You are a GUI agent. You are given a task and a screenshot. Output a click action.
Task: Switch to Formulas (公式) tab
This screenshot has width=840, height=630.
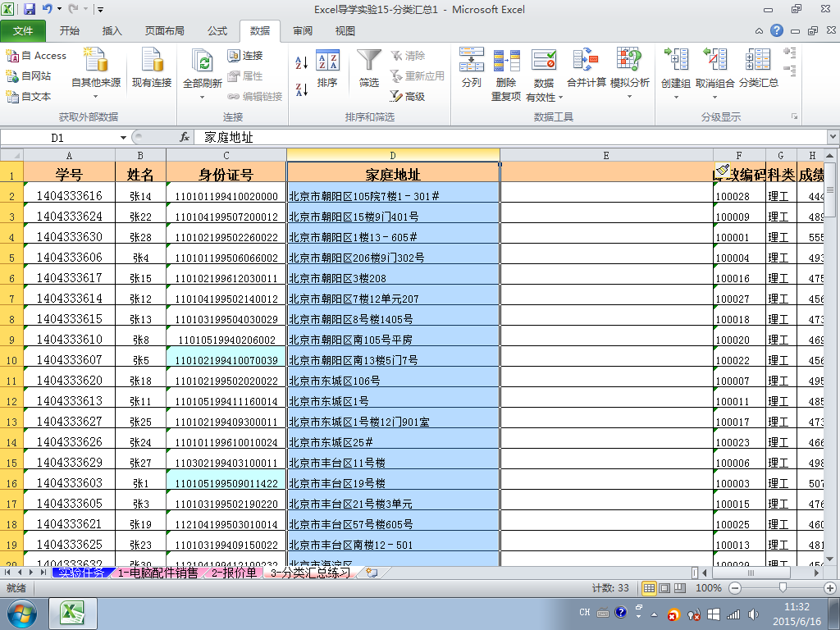click(217, 31)
